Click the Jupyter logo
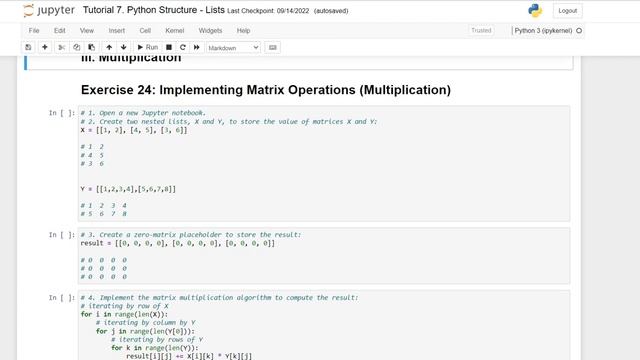 point(49,11)
